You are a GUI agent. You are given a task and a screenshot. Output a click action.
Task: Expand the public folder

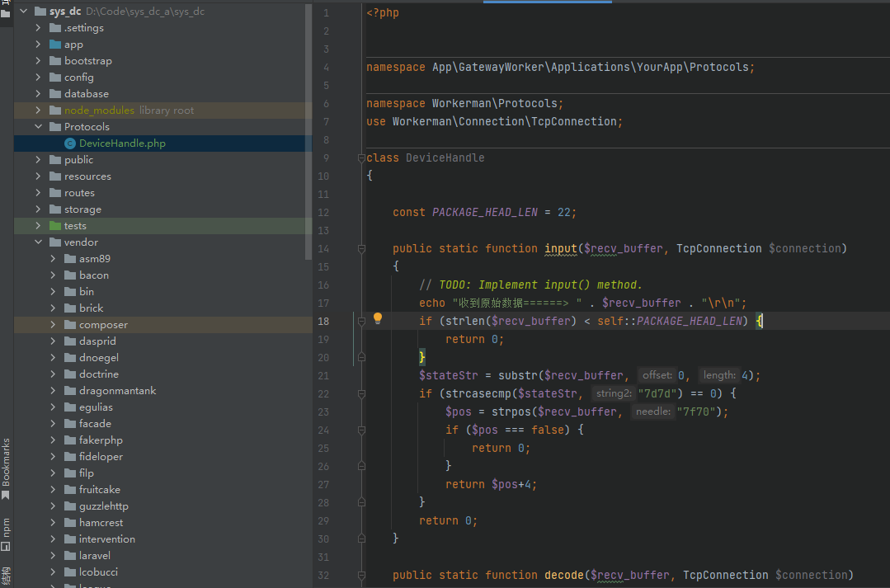tap(38, 159)
